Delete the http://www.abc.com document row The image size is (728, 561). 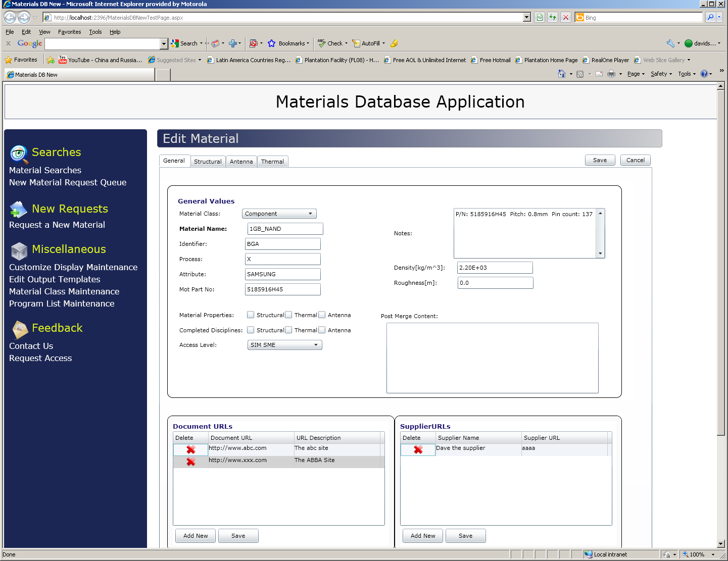(190, 449)
